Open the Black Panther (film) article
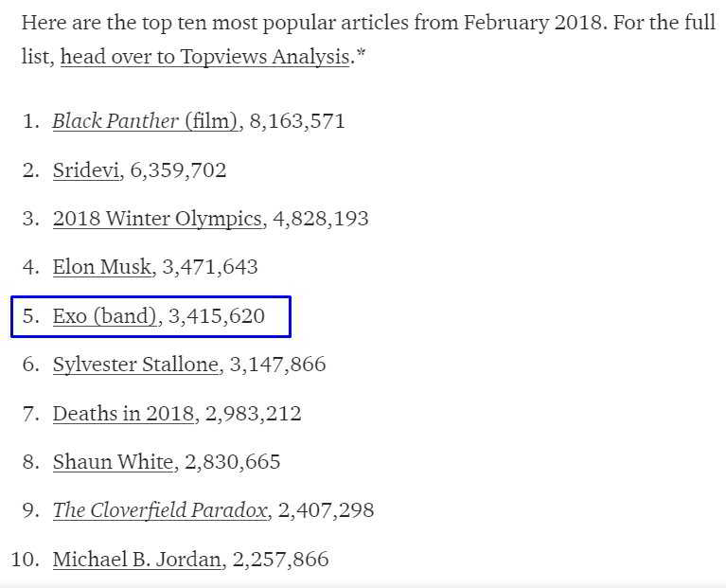The height and width of the screenshot is (588, 726). pos(145,120)
